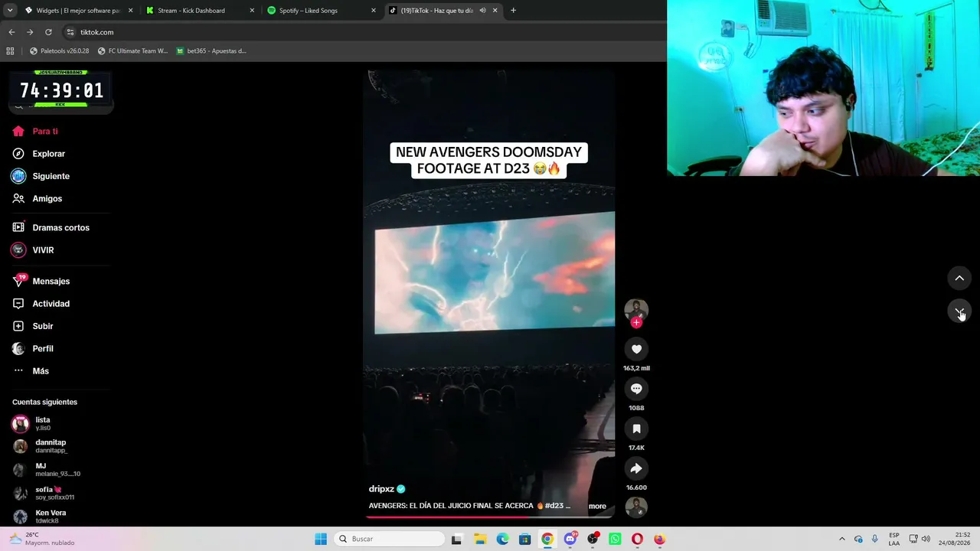Like the Avengers Doomsday video

(636, 349)
